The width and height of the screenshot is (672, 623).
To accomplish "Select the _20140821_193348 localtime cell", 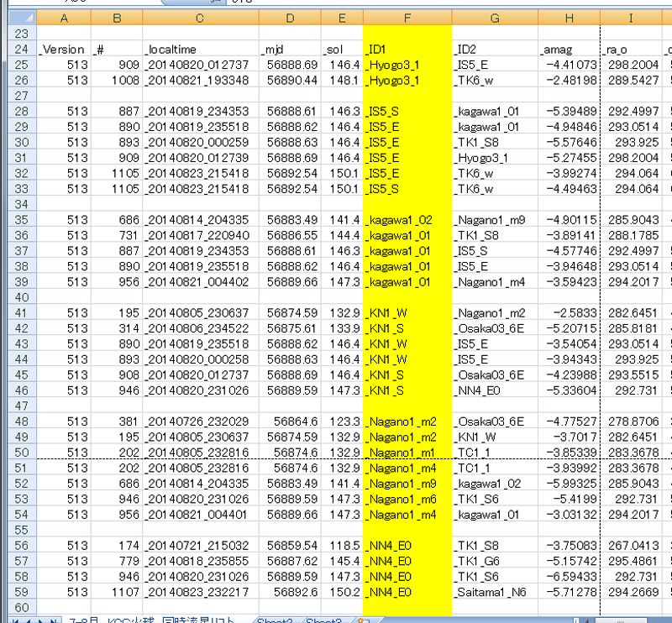I will [x=201, y=80].
